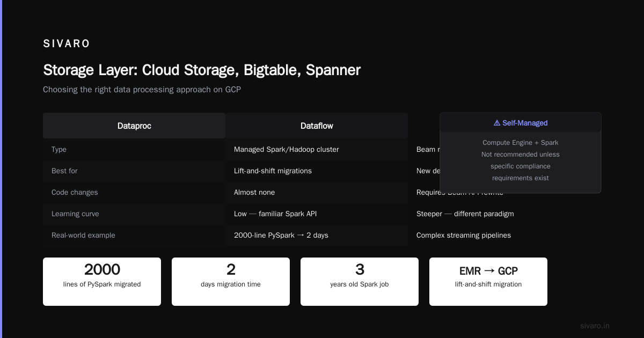The width and height of the screenshot is (644, 338).
Task: Select 'Compute Engine + Spark' text
Action: 521,143
